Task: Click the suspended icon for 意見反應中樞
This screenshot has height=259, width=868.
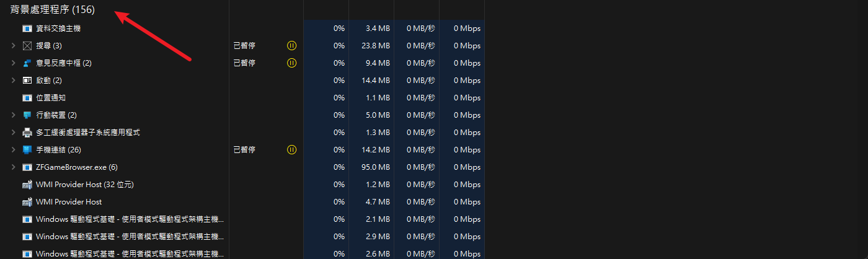Action: pyautogui.click(x=292, y=63)
